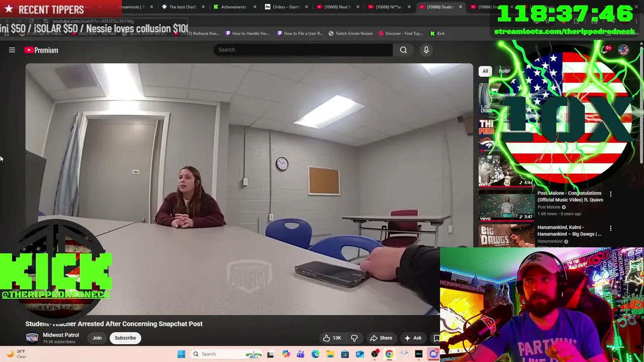Open the Windows Start menu

pos(181,354)
